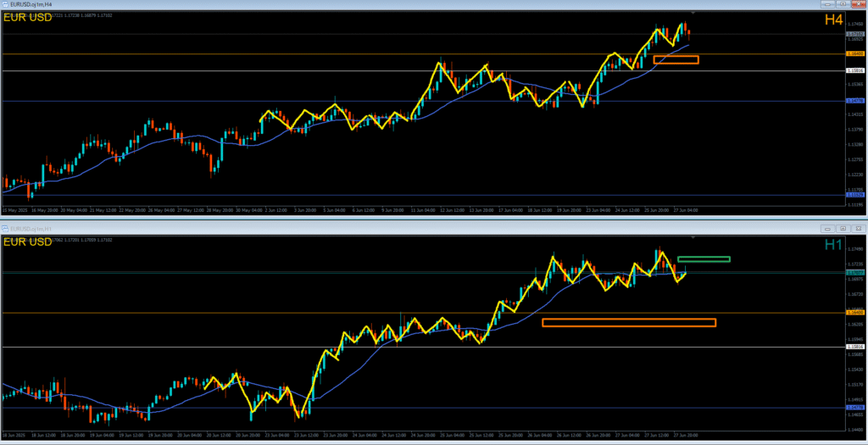Click the title text EURUSD.oj1m,H1
This screenshot has width=868, height=445.
click(x=31, y=227)
